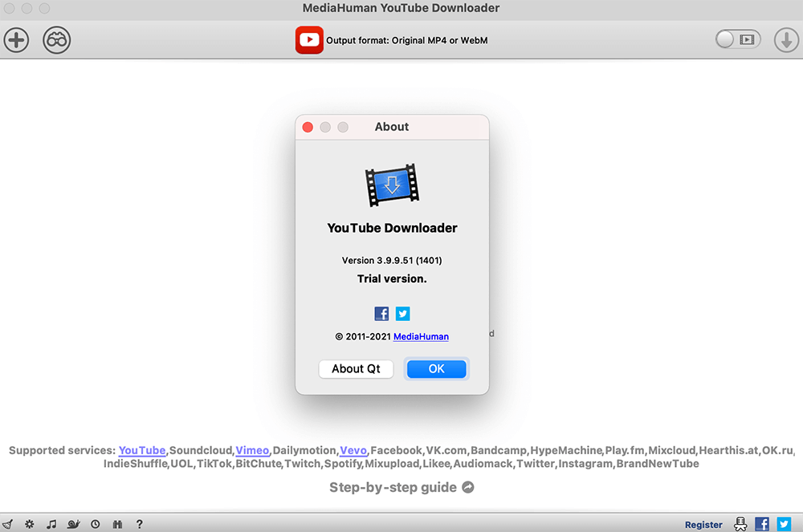Open the Step-by-step guide link

click(x=393, y=488)
